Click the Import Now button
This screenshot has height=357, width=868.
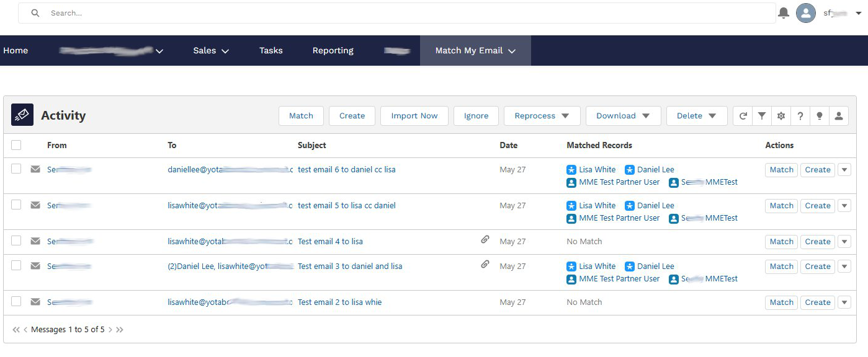click(414, 116)
